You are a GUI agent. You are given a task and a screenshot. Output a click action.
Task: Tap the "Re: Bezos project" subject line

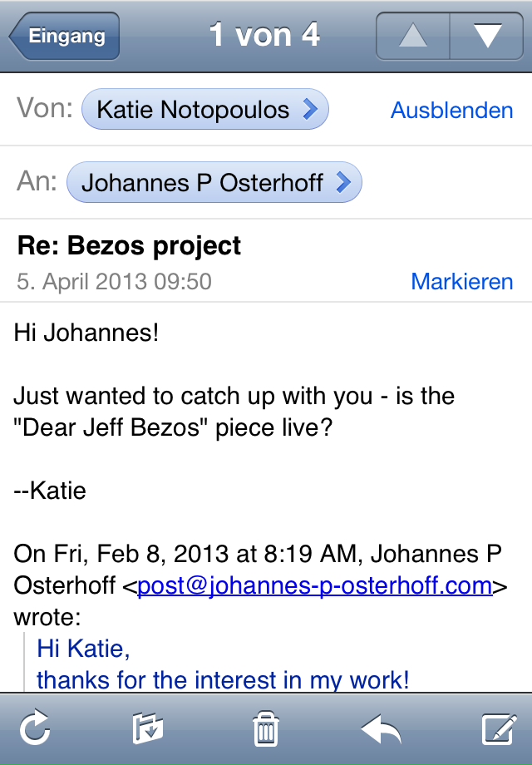click(129, 246)
